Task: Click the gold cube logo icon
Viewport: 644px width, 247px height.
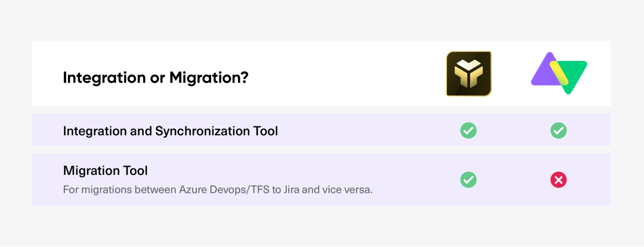Action: (469, 74)
